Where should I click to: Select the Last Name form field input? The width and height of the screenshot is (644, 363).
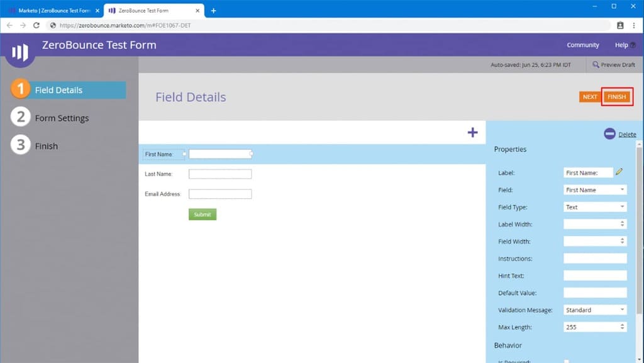click(x=220, y=174)
